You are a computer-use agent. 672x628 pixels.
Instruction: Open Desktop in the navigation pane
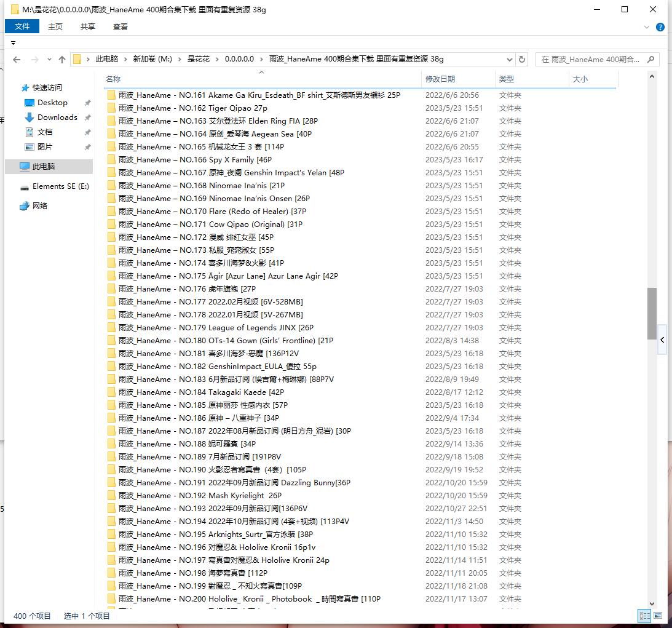(x=52, y=103)
